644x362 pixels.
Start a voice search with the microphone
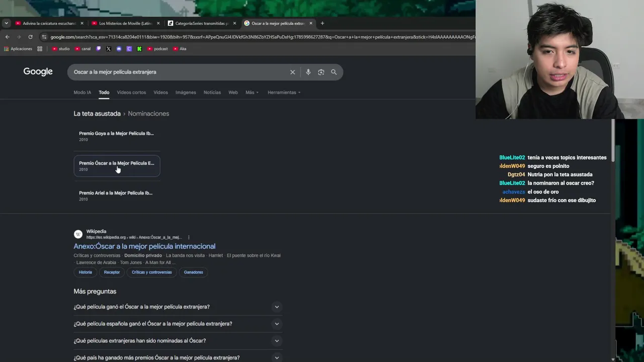(308, 72)
